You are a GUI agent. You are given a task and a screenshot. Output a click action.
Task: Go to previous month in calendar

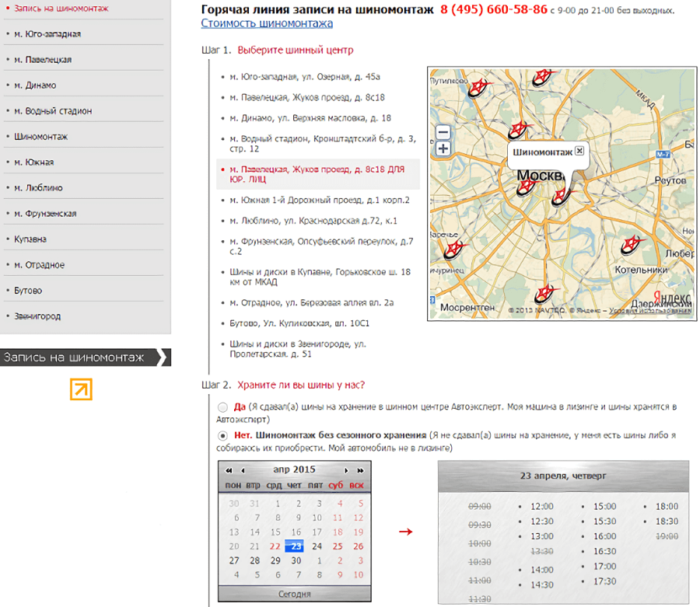point(243,470)
